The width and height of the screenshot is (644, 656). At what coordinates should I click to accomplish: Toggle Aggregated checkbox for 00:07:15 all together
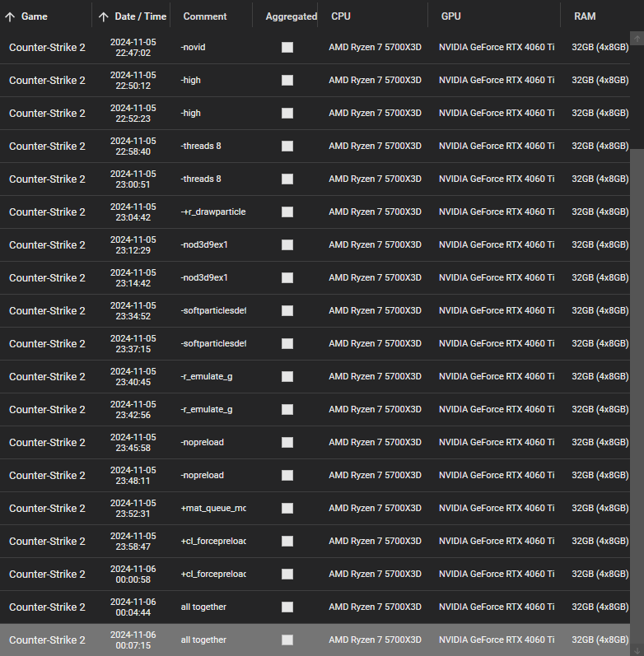point(287,640)
